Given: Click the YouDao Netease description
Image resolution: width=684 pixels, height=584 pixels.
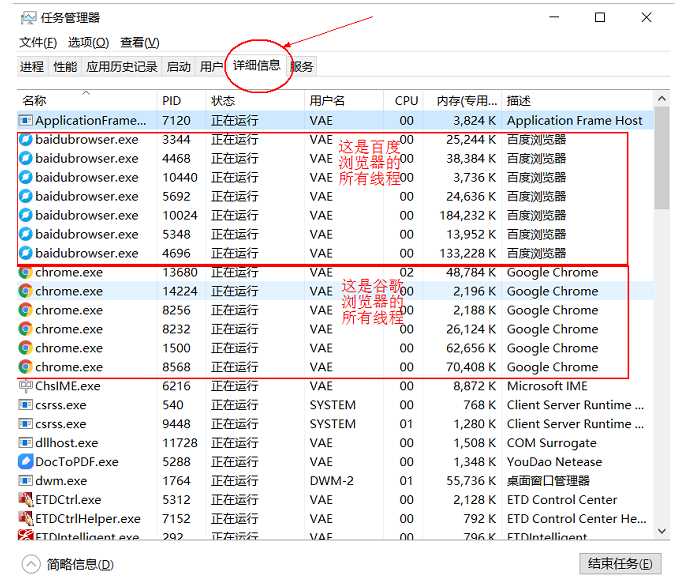Looking at the screenshot, I should pos(554,461).
